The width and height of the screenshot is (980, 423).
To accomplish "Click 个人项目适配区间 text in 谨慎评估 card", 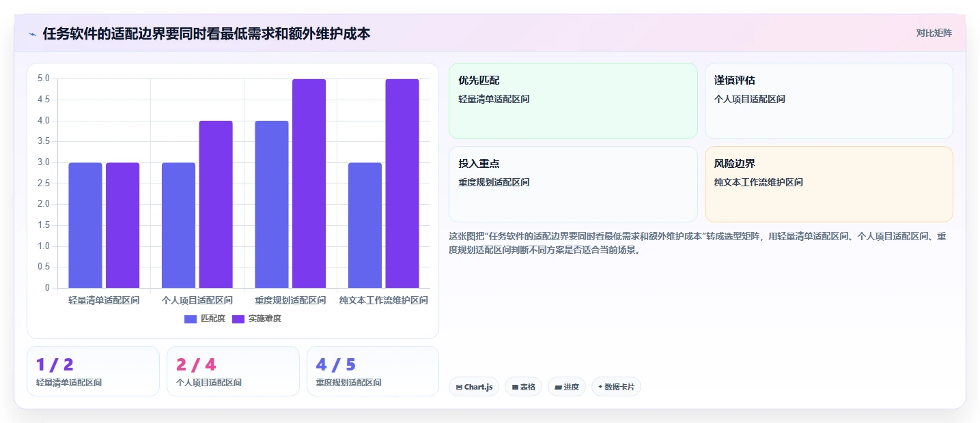I will tap(750, 99).
